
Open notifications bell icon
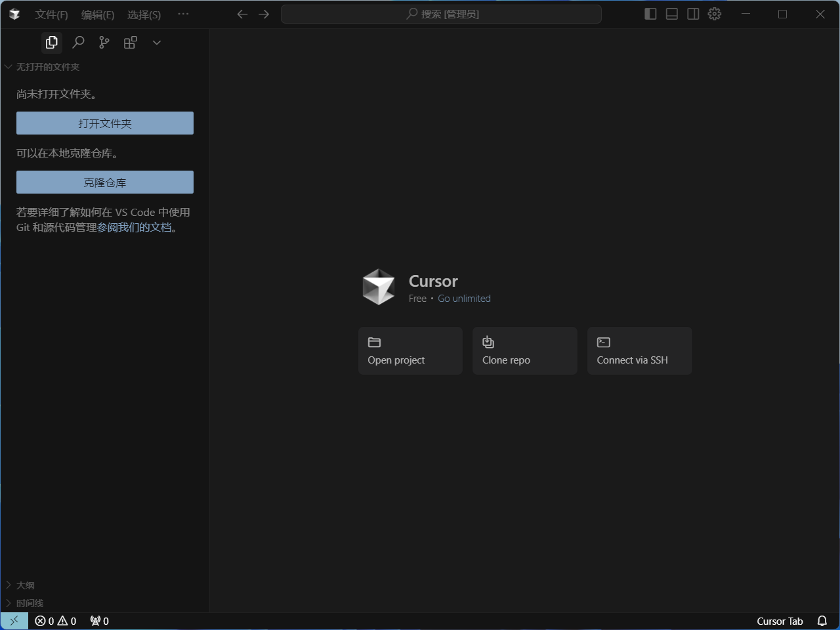click(822, 621)
